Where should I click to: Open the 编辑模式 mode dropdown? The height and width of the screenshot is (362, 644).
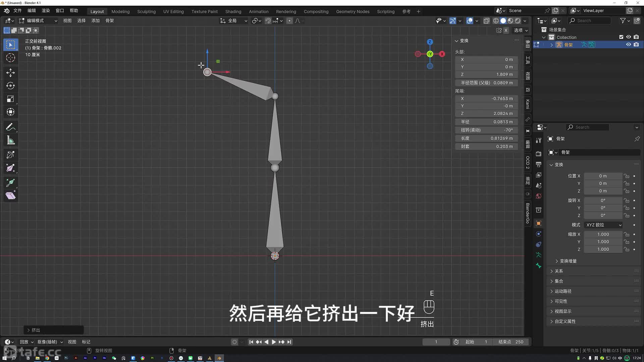(38, 21)
